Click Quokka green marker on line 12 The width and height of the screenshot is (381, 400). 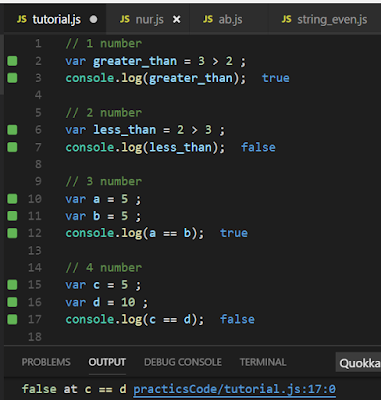point(12,233)
